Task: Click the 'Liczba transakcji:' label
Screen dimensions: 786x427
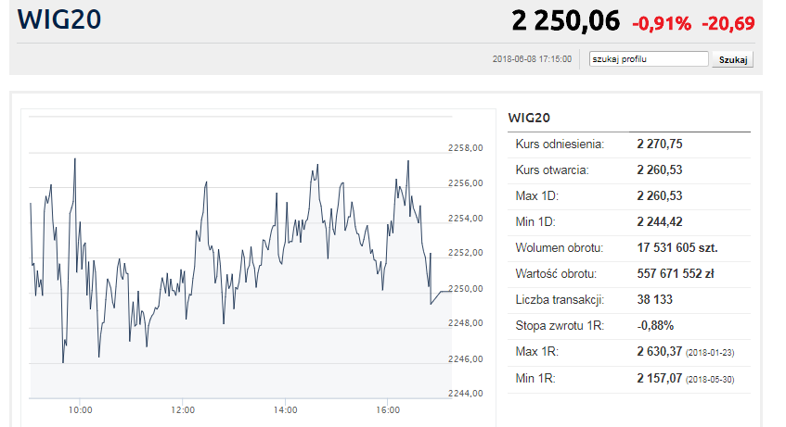Action: pyautogui.click(x=559, y=300)
